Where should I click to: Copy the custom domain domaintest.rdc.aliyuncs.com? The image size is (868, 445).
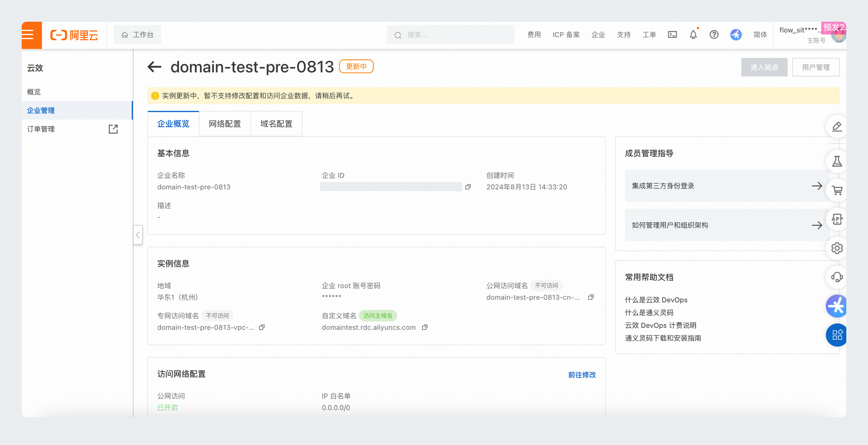coord(425,327)
